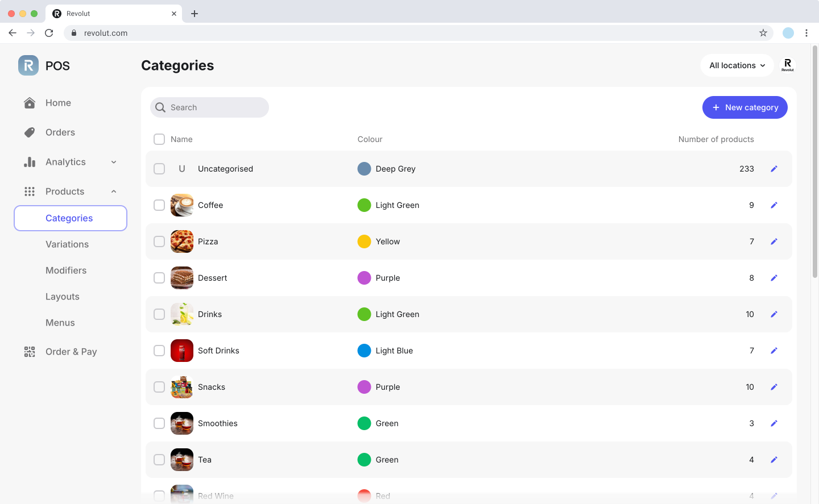The image size is (819, 504).
Task: Check the Dessert category checkbox
Action: (x=159, y=278)
